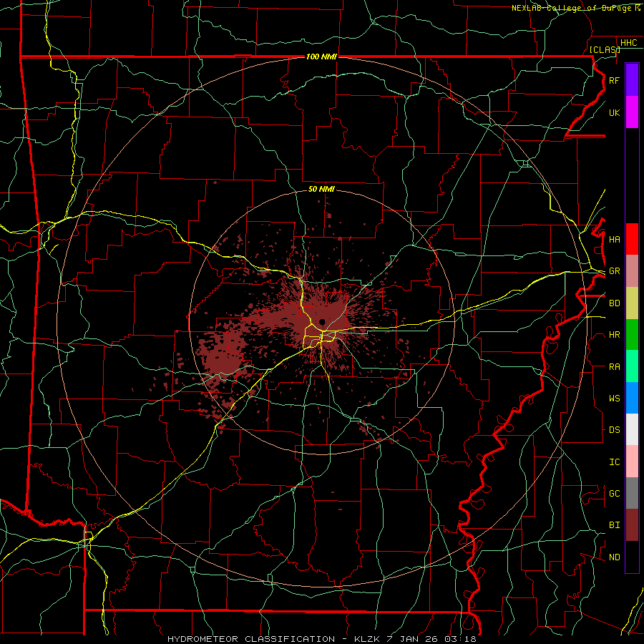The image size is (644, 644).
Task: Click the dark red BI color swatch
Action: coord(632,525)
